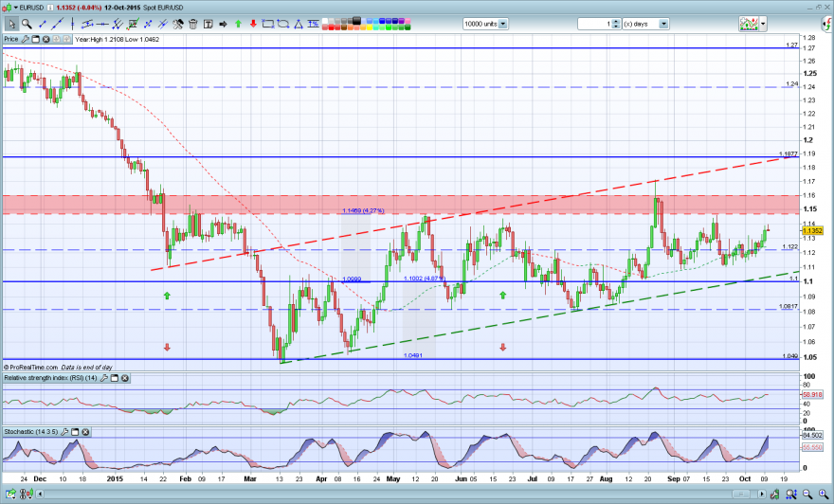This screenshot has width=834, height=504.
Task: Select the green up arrow marker tool
Action: [238, 24]
